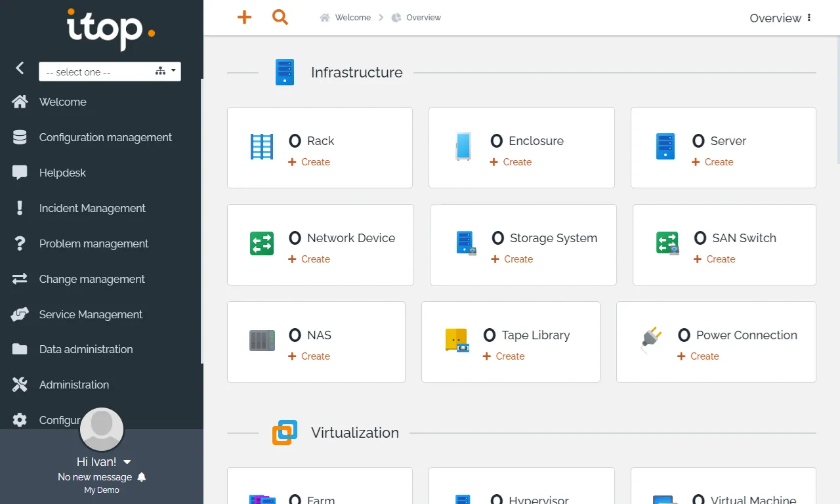
Task: Click the Service Management handshake icon
Action: click(20, 314)
